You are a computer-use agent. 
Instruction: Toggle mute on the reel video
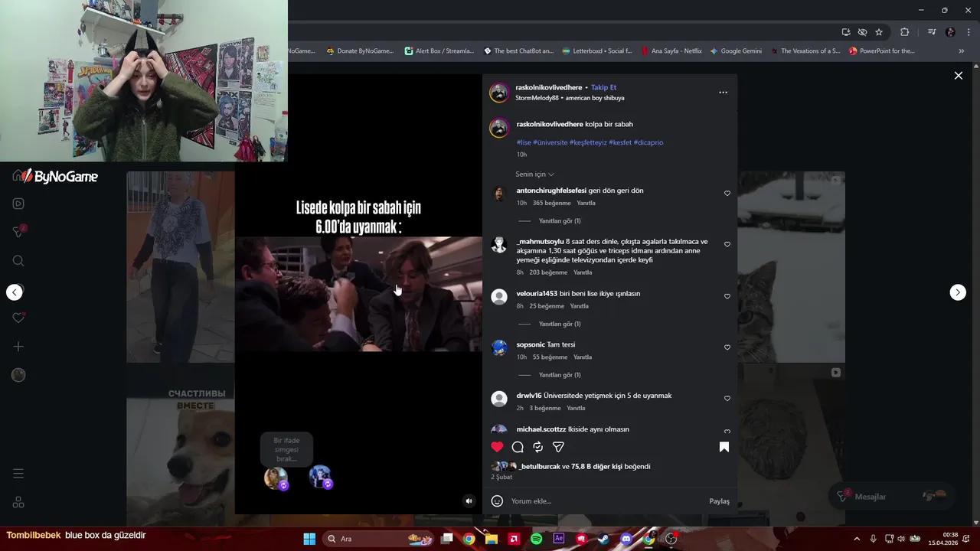(x=469, y=501)
